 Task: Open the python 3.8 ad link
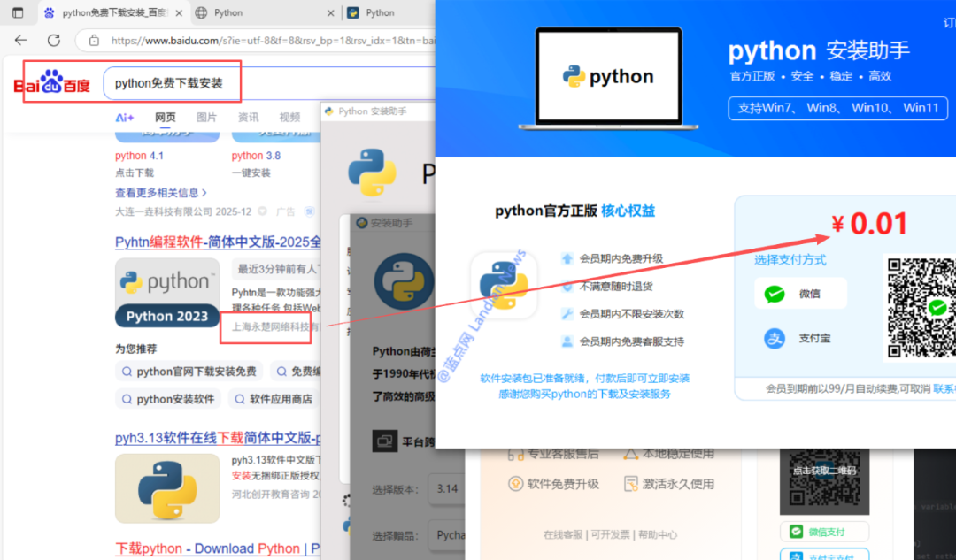click(x=256, y=156)
